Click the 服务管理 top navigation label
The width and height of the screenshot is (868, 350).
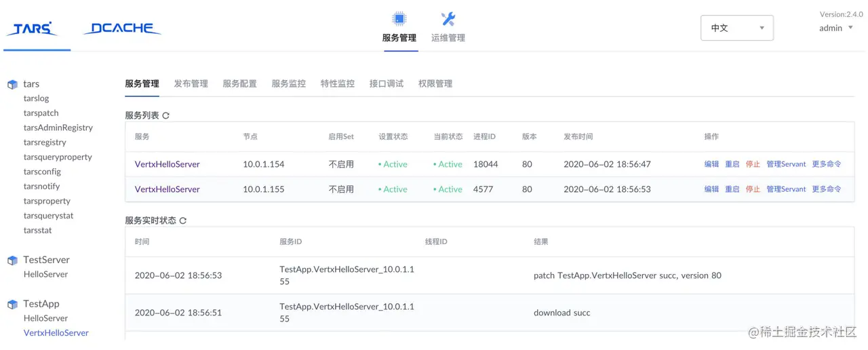click(399, 38)
